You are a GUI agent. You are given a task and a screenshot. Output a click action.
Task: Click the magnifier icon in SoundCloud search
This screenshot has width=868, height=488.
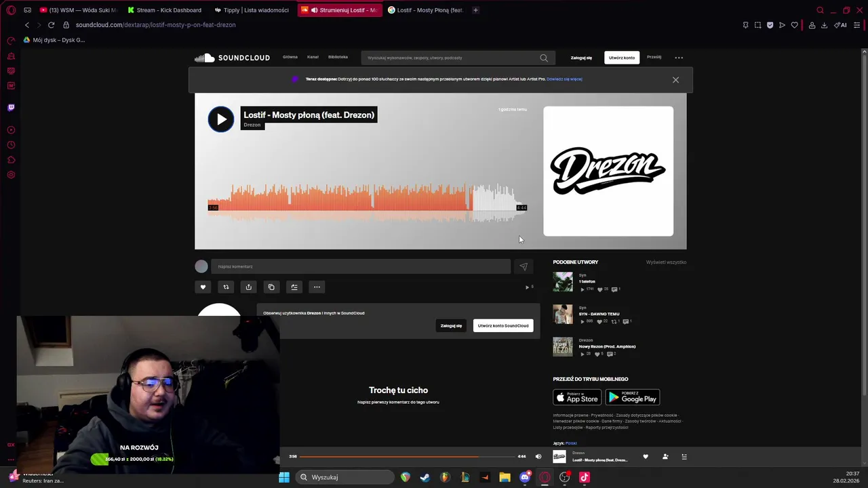coord(544,58)
